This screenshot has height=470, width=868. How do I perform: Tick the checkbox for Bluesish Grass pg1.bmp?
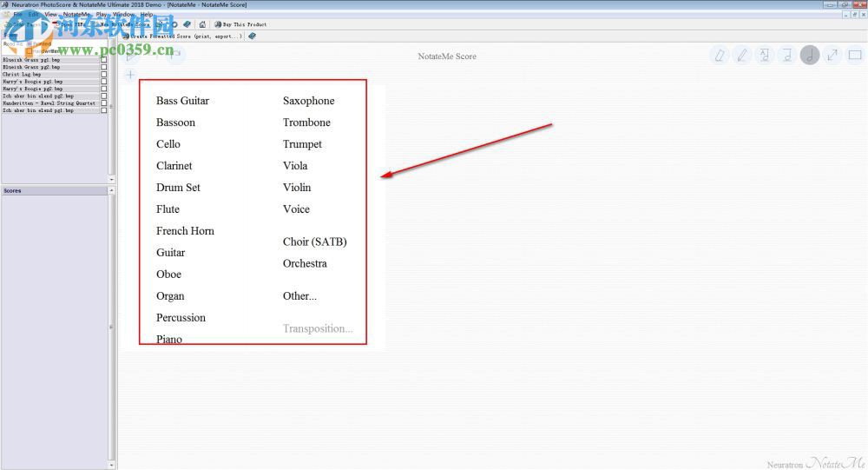(x=103, y=60)
